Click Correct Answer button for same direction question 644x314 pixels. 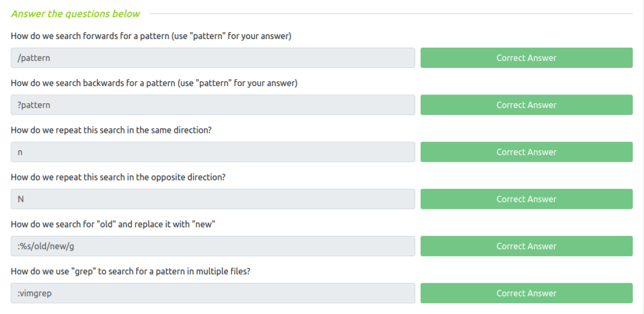(x=526, y=152)
